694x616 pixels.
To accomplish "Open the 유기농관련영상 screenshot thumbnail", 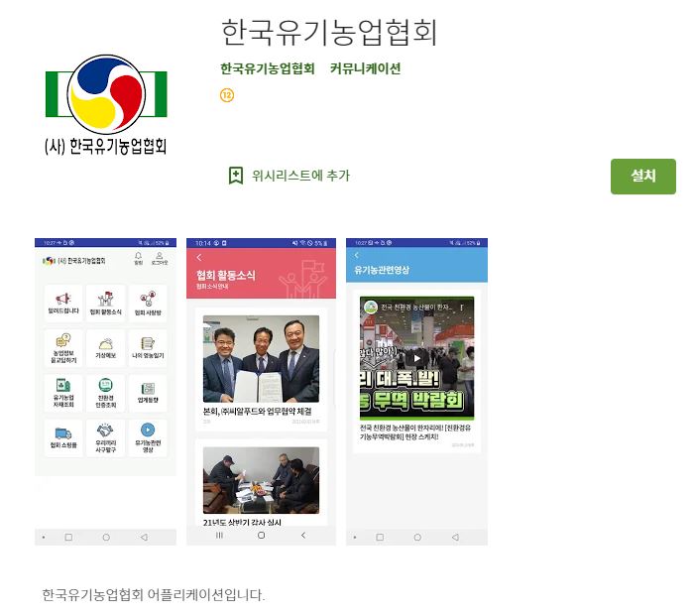I will pyautogui.click(x=416, y=392).
